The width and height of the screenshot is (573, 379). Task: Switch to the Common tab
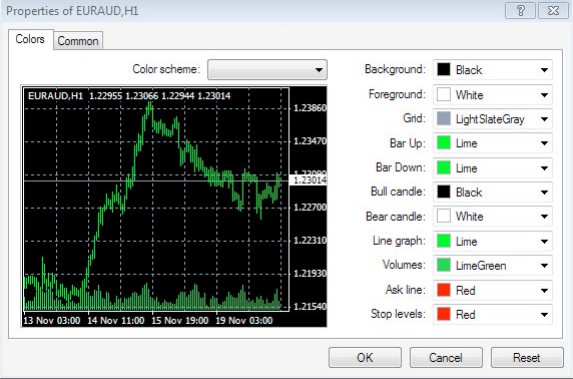[78, 41]
